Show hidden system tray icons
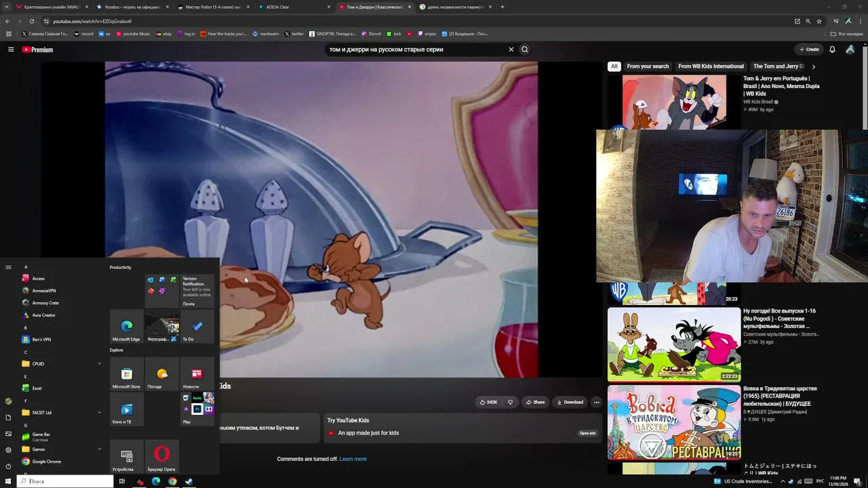Viewport: 868px width, 488px height. pos(783,481)
